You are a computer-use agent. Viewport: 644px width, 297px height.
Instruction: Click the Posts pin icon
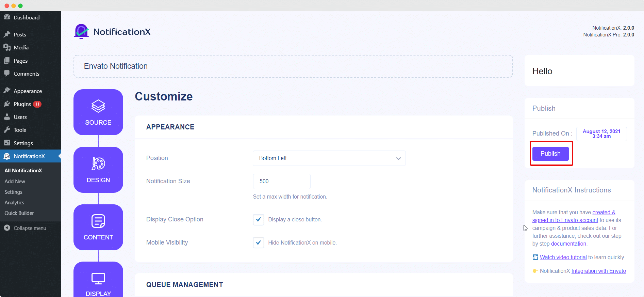coord(7,34)
